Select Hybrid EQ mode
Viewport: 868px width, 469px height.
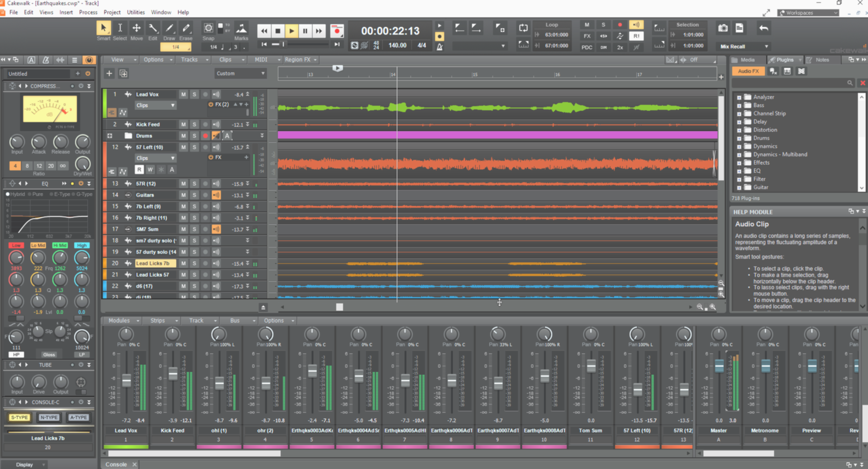15,194
